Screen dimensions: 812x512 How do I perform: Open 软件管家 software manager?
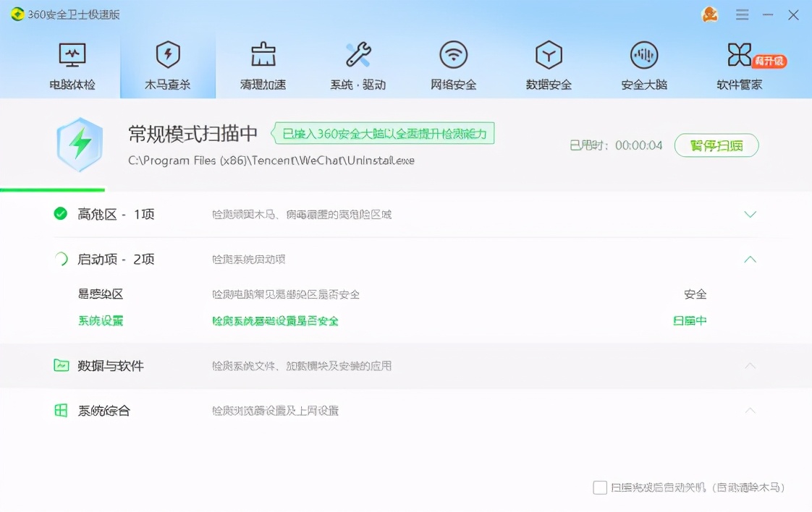(x=739, y=65)
